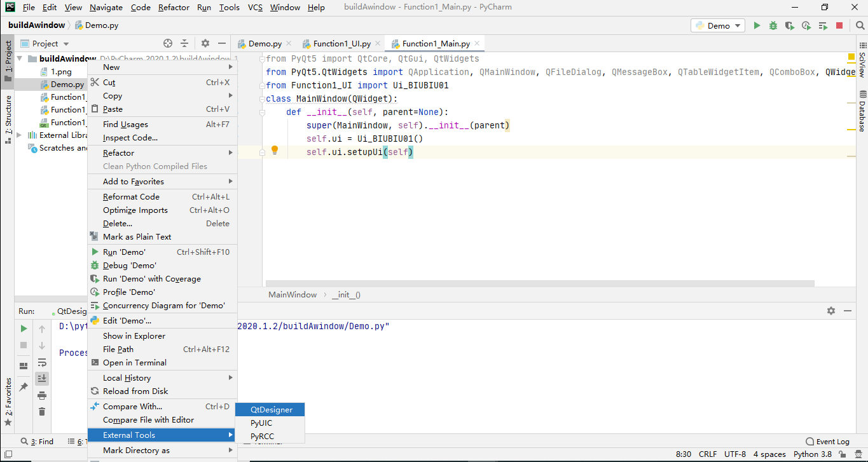Image resolution: width=868 pixels, height=462 pixels.
Task: Choose QtDesigner from External Tools
Action: [x=270, y=410]
